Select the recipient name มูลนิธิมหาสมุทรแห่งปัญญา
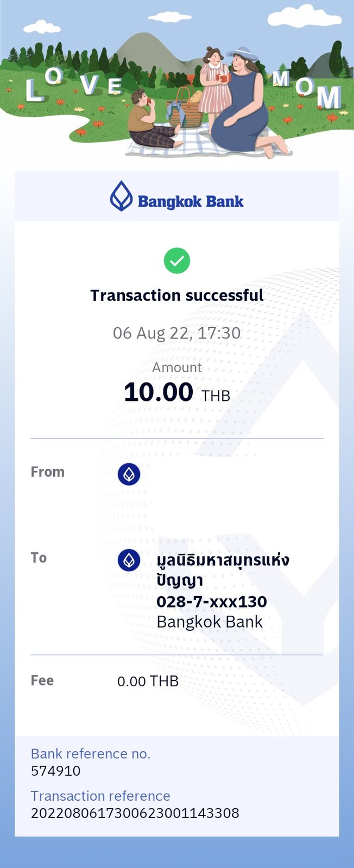The height and width of the screenshot is (868, 354). 223,570
